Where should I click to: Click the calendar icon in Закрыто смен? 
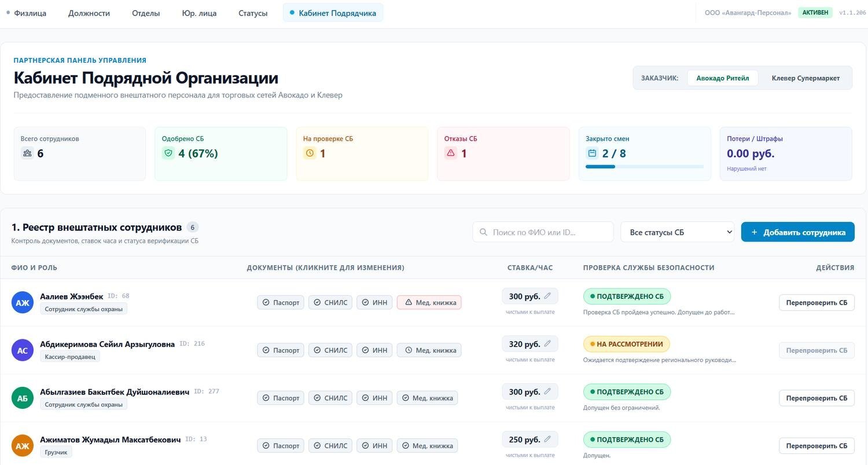point(592,153)
